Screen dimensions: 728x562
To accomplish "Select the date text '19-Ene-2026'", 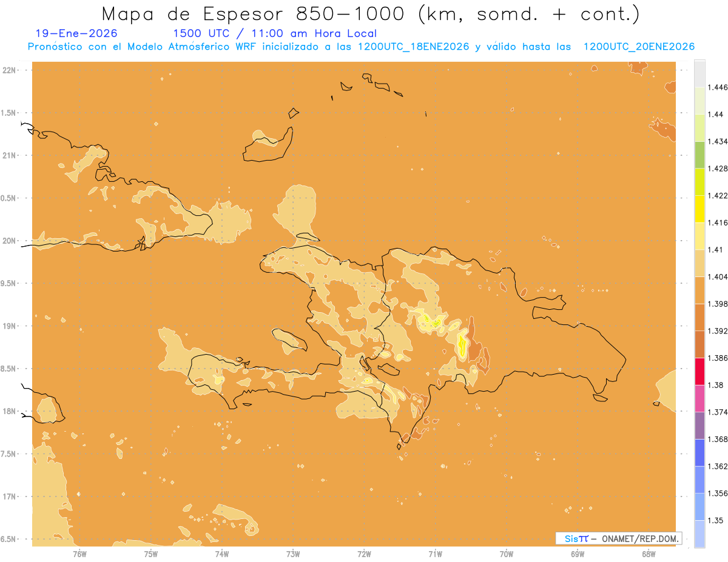I will coord(76,33).
